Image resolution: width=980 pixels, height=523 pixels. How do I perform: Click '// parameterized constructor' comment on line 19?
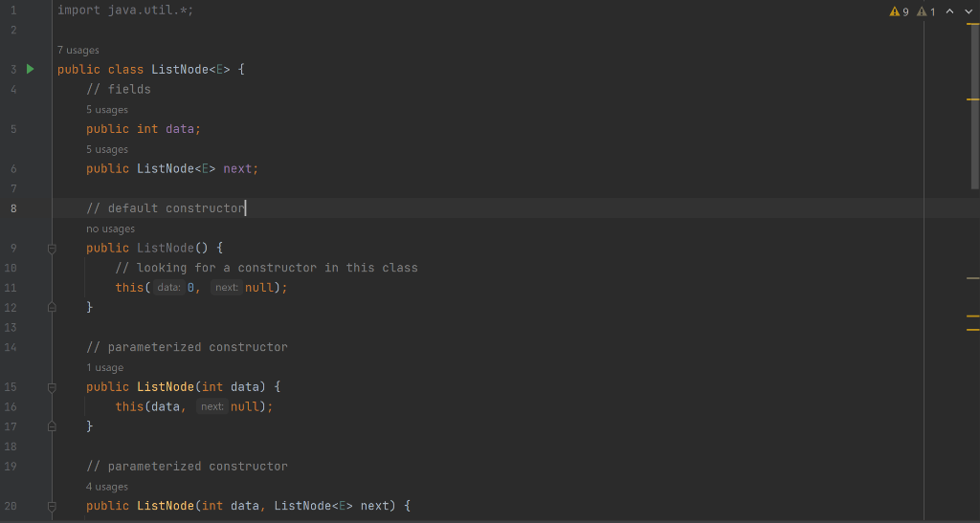187,467
